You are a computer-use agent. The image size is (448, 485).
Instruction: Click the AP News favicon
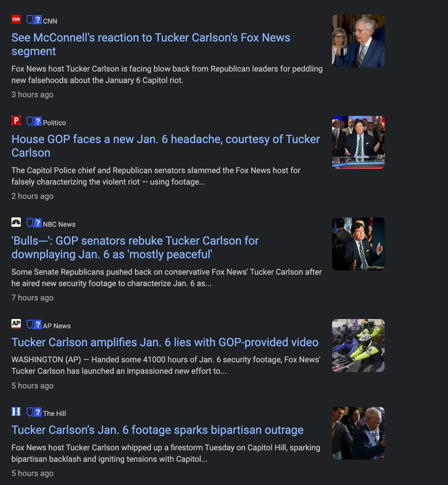[16, 324]
